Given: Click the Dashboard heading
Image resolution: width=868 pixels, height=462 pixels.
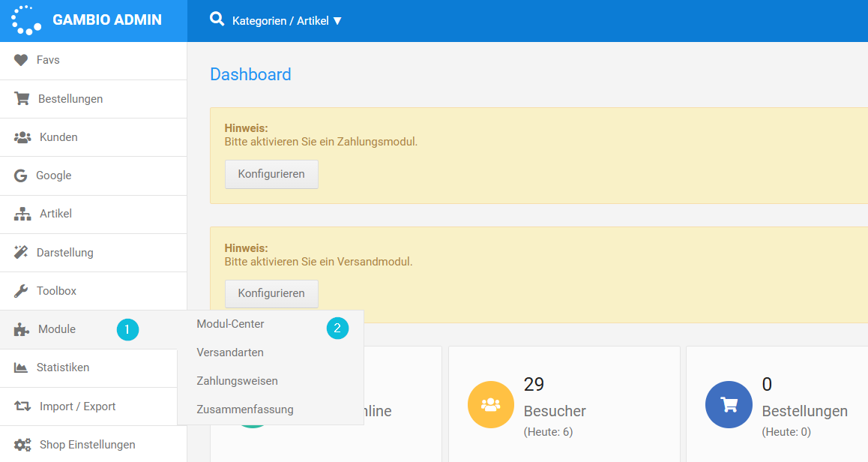Looking at the screenshot, I should 251,74.
